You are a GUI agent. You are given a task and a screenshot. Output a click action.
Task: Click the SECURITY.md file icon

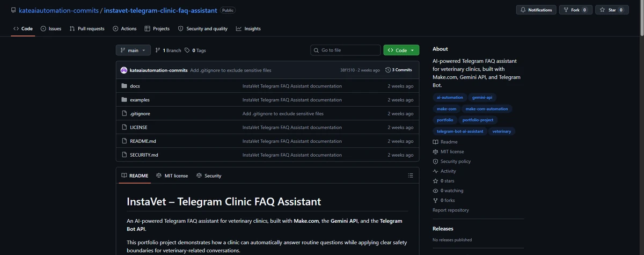(x=125, y=155)
